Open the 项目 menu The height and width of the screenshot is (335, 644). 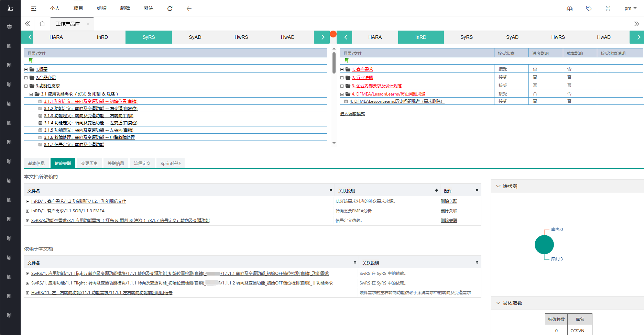point(78,8)
